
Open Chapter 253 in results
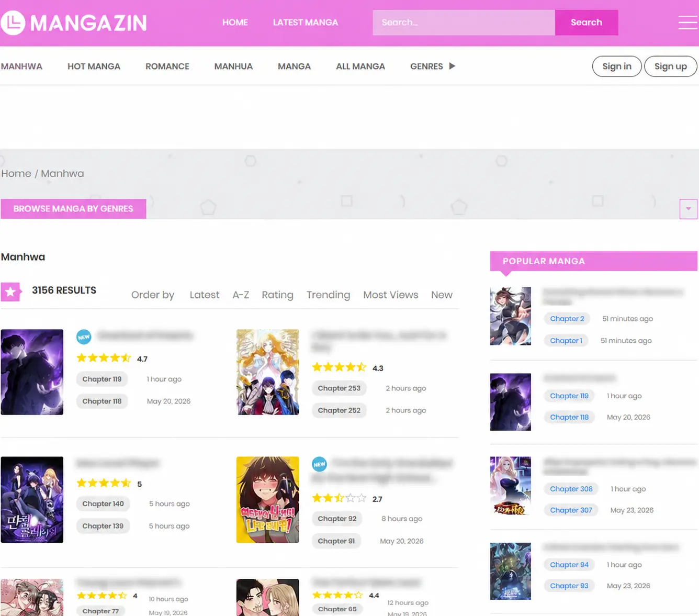tap(339, 388)
